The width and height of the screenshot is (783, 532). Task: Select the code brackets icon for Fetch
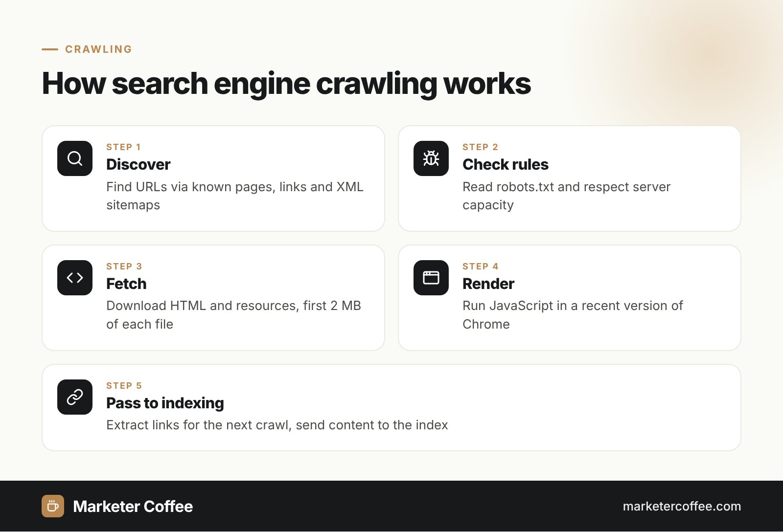pyautogui.click(x=75, y=278)
